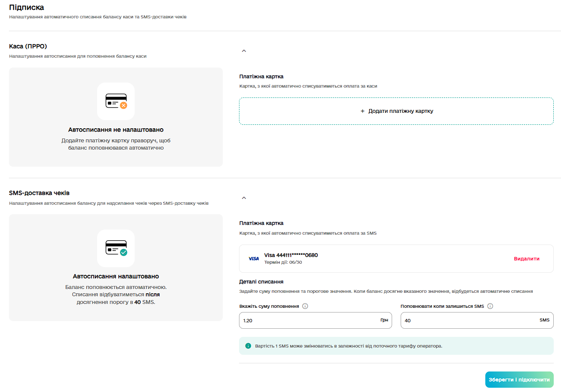561x392 pixels.
Task: Click text Картка, з якої списуватиметься оплата за каси
Action: [x=308, y=86]
